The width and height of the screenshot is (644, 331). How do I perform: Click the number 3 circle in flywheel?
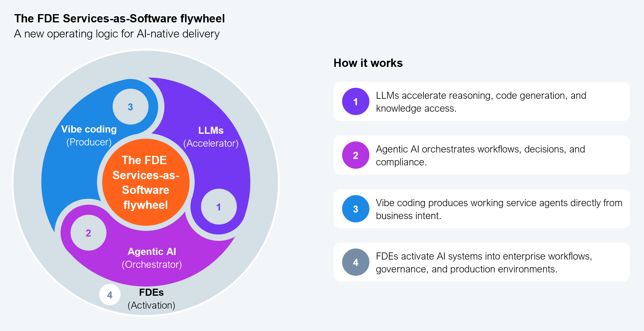(x=130, y=107)
